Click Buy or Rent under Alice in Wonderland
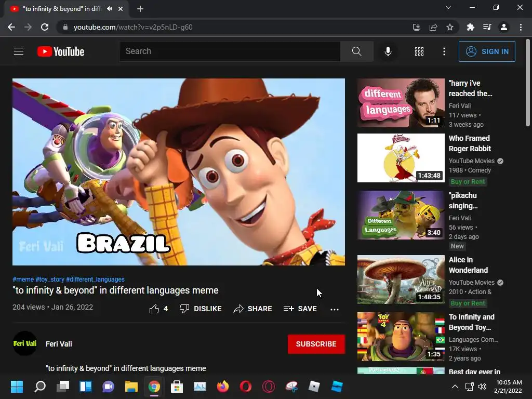Screen dimensions: 532x399 (468, 303)
